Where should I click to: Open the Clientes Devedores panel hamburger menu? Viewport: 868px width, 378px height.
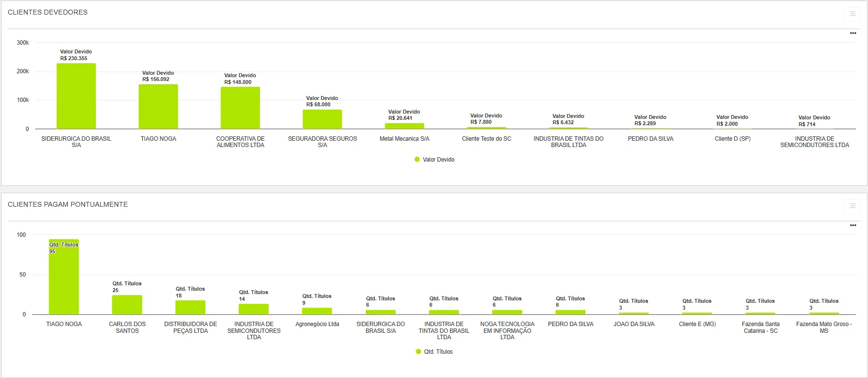coord(852,14)
